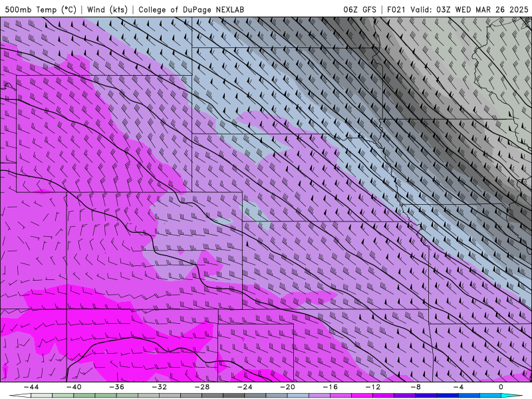Click the "500mb Temp (°C)" title text
This screenshot has height=399, width=532.
point(41,9)
